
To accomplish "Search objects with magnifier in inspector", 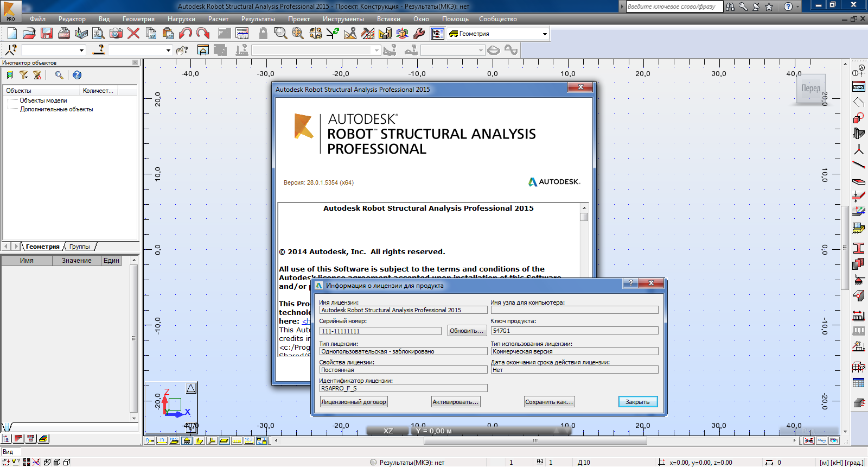I will (59, 75).
